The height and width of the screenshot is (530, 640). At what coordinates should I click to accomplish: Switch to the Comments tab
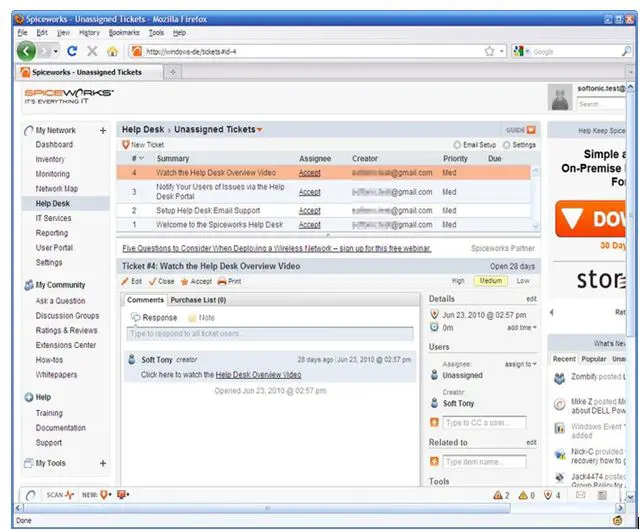pos(145,300)
